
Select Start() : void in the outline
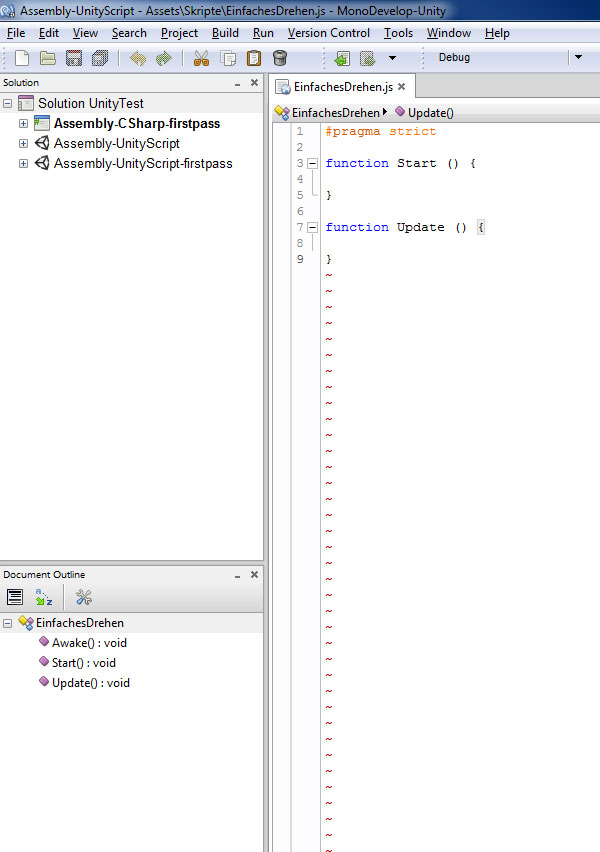pyautogui.click(x=84, y=663)
